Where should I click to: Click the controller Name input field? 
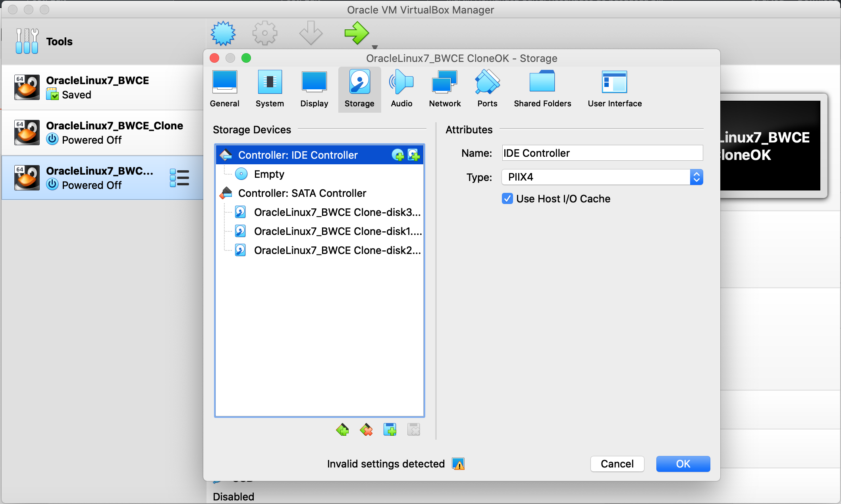pos(602,153)
